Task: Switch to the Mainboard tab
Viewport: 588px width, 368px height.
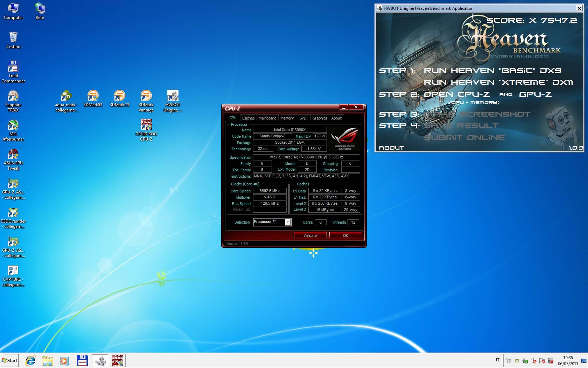Action: 267,118
